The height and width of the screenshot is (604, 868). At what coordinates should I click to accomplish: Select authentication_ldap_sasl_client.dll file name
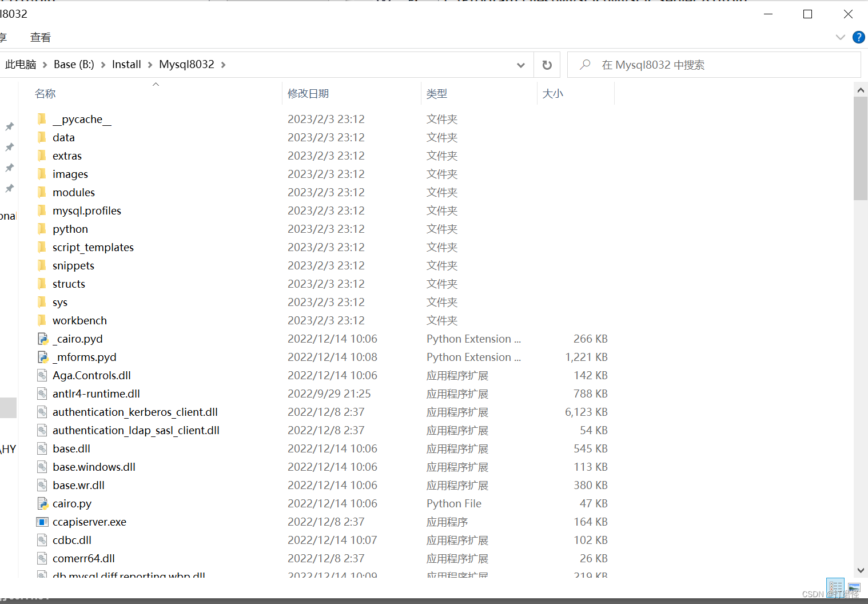(x=136, y=430)
